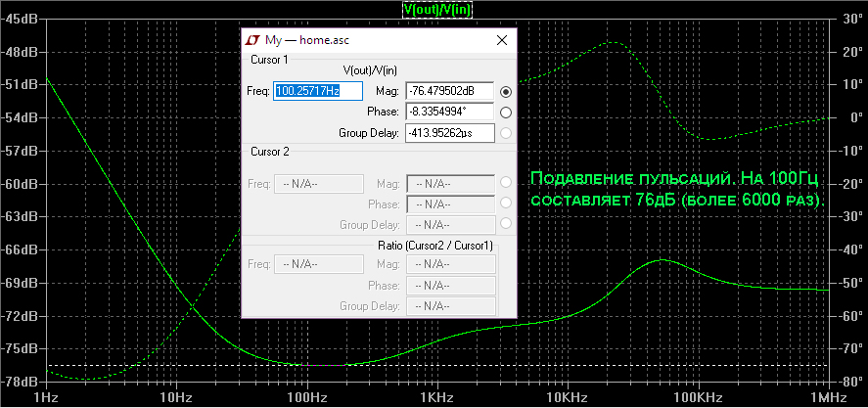868x408 pixels.
Task: Click the 1KHz label on the frequency axis
Action: pos(436,398)
